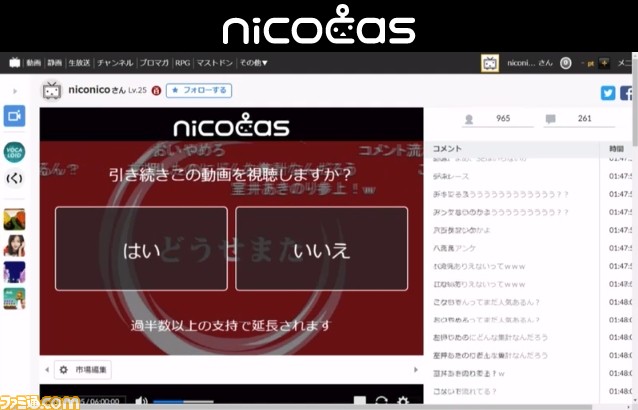The image size is (638, 410).
Task: Open the 生放送 menu item
Action: point(79,63)
